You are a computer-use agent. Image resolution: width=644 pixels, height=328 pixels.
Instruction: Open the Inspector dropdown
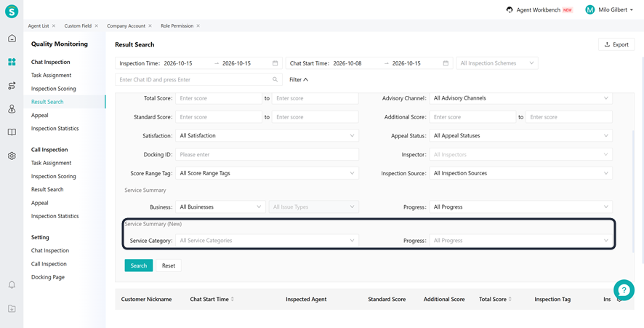pyautogui.click(x=520, y=155)
